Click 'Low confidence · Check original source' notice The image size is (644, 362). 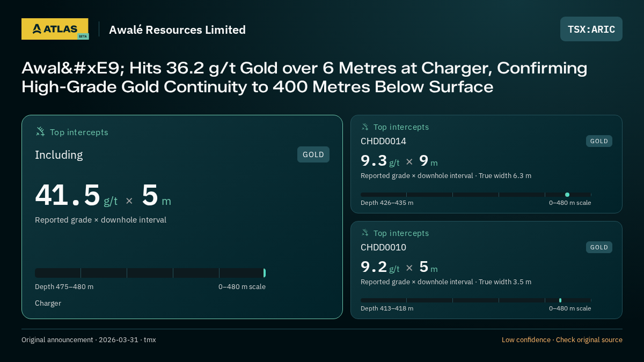[562, 339]
